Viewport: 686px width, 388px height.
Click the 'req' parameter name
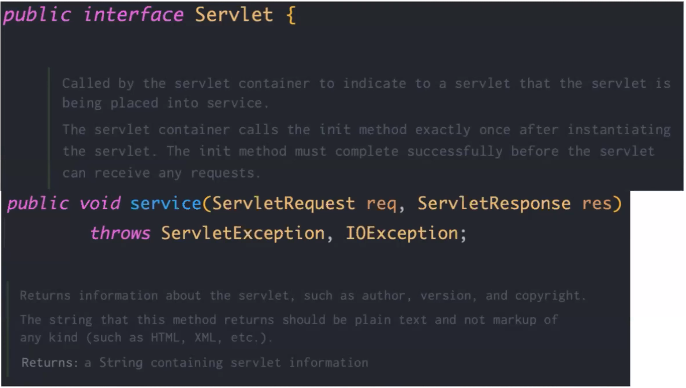[382, 204]
